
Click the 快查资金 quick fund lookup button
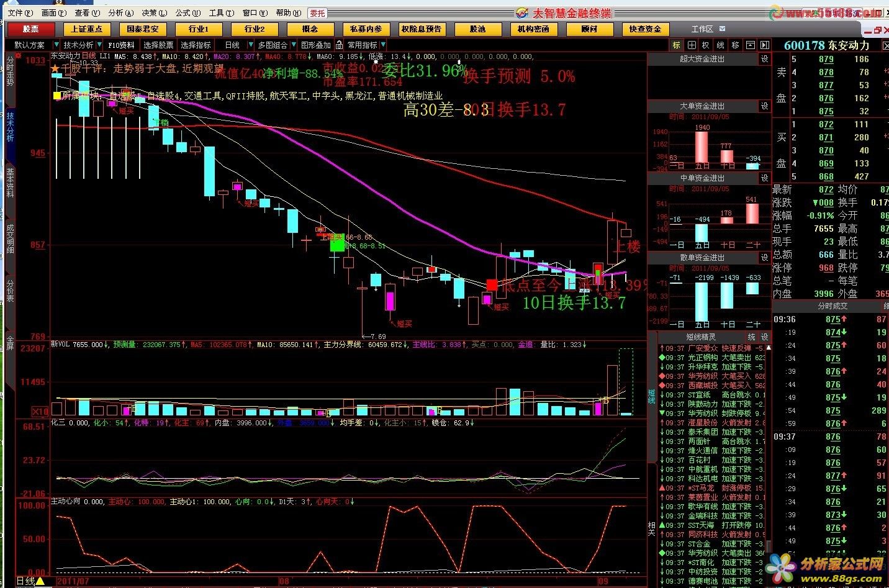pos(645,29)
